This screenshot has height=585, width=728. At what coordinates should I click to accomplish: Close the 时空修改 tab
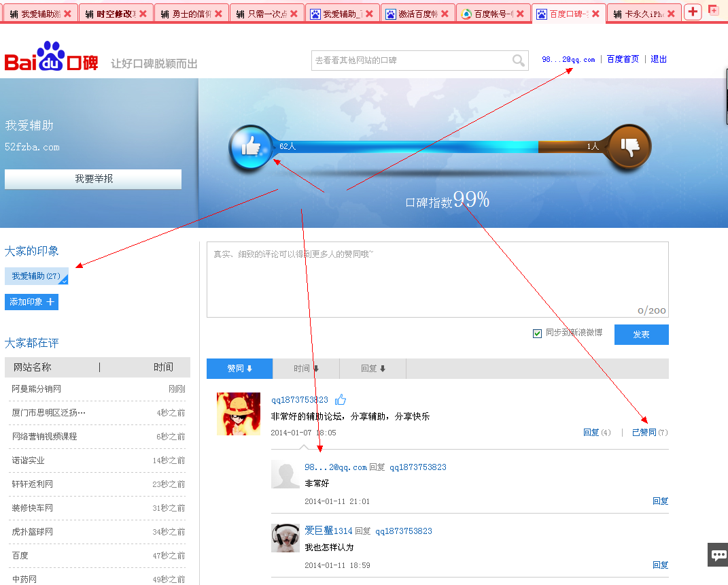(x=143, y=14)
